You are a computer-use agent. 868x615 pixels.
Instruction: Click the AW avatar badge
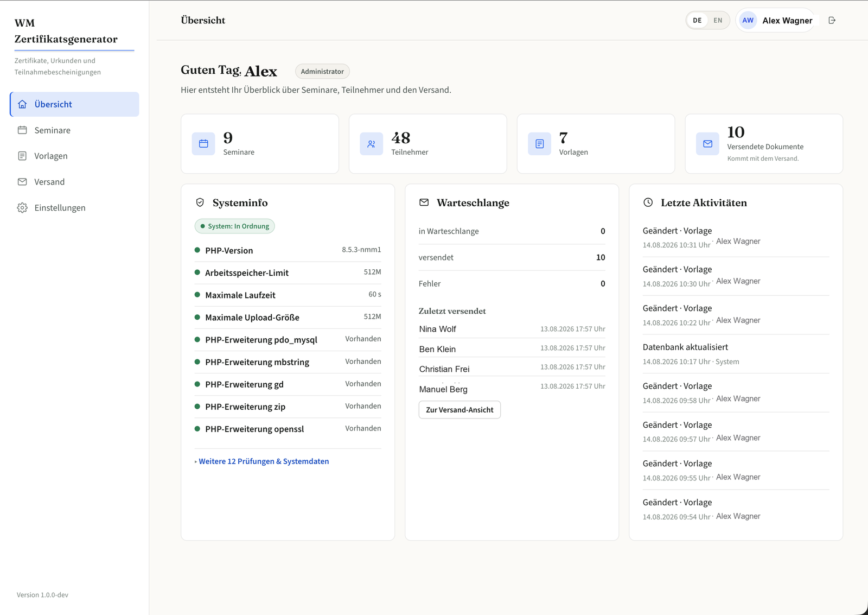tap(748, 21)
